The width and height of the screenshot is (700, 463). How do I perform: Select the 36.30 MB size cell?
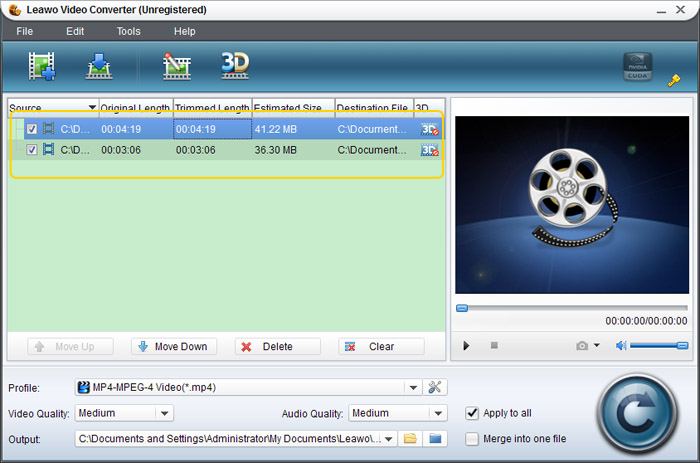click(293, 150)
